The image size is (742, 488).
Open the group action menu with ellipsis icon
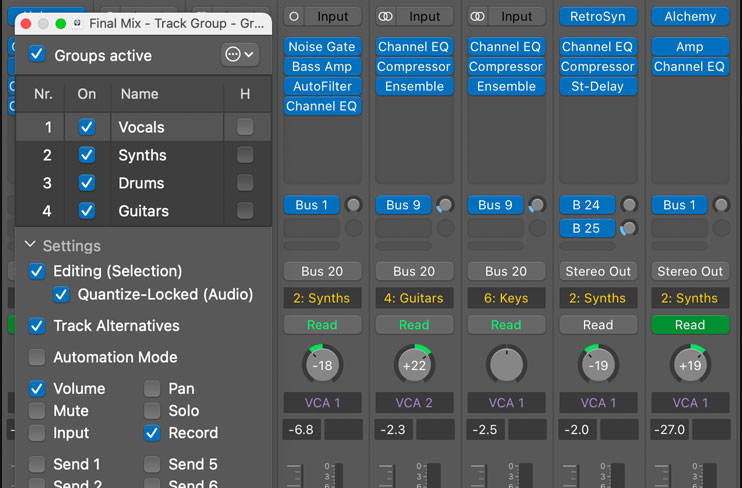(239, 54)
